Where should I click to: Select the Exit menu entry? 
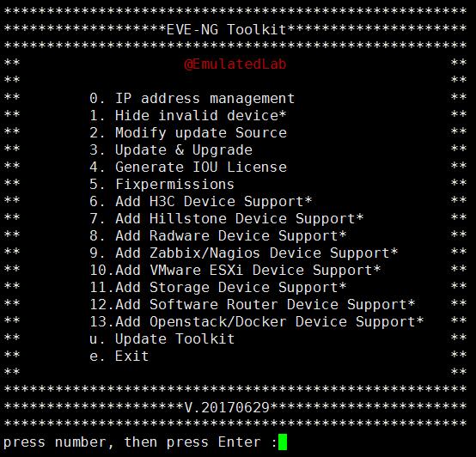tap(119, 356)
